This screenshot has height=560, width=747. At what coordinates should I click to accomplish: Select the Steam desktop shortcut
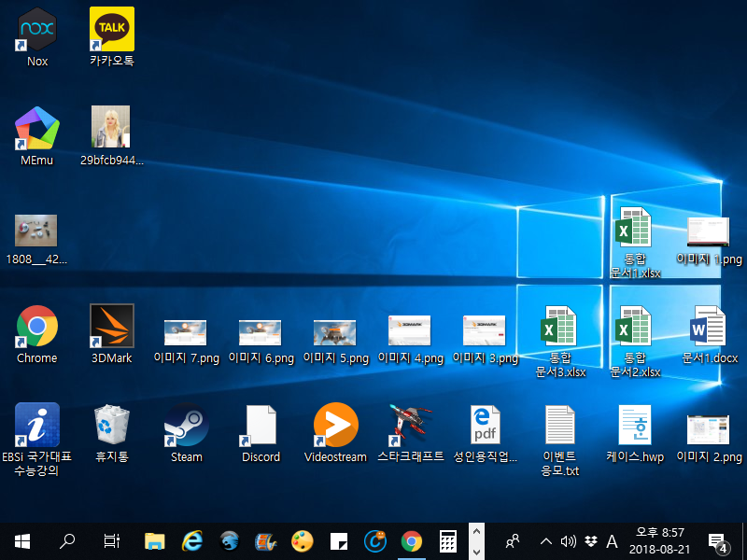click(186, 433)
